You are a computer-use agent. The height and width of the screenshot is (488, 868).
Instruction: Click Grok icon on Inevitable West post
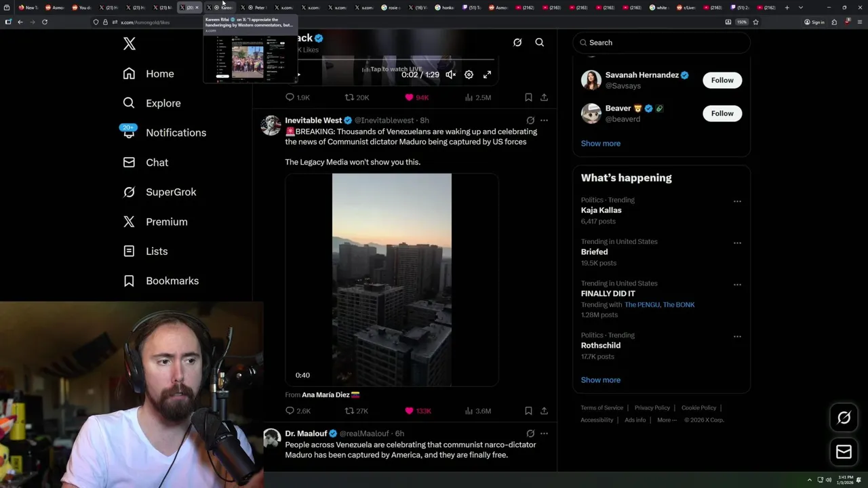pos(530,121)
